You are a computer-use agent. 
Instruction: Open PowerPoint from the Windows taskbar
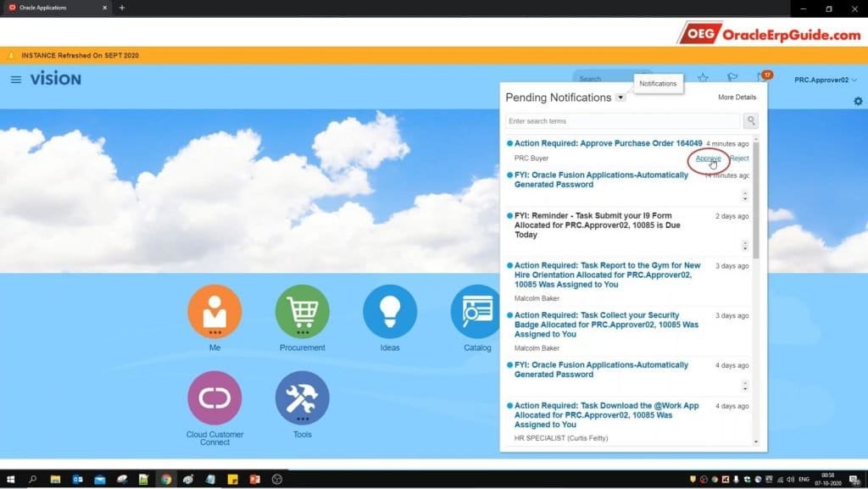pyautogui.click(x=253, y=480)
